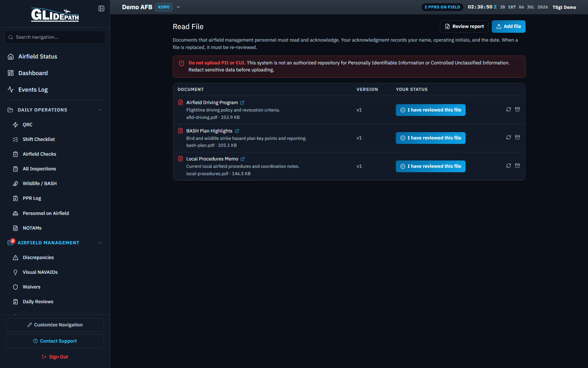Viewport: 588px width, 368px height.
Task: Expand the Demo AFB base selector dropdown
Action: [178, 7]
